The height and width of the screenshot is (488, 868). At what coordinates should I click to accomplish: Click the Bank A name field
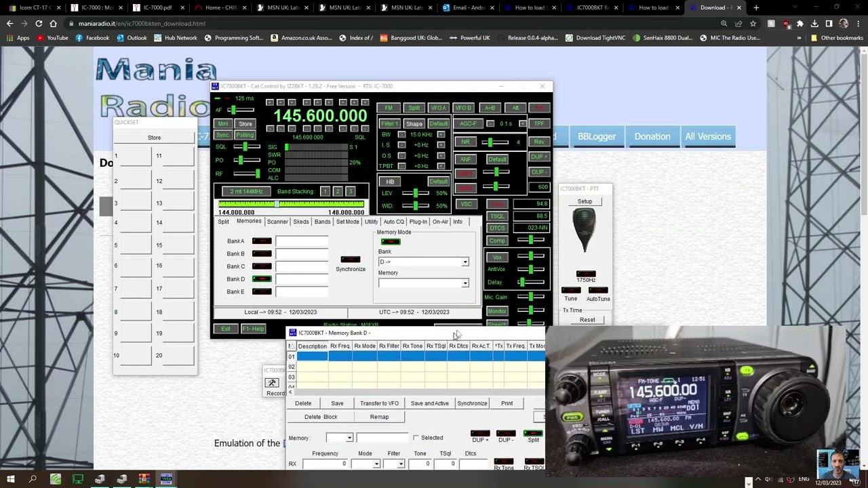click(x=302, y=241)
